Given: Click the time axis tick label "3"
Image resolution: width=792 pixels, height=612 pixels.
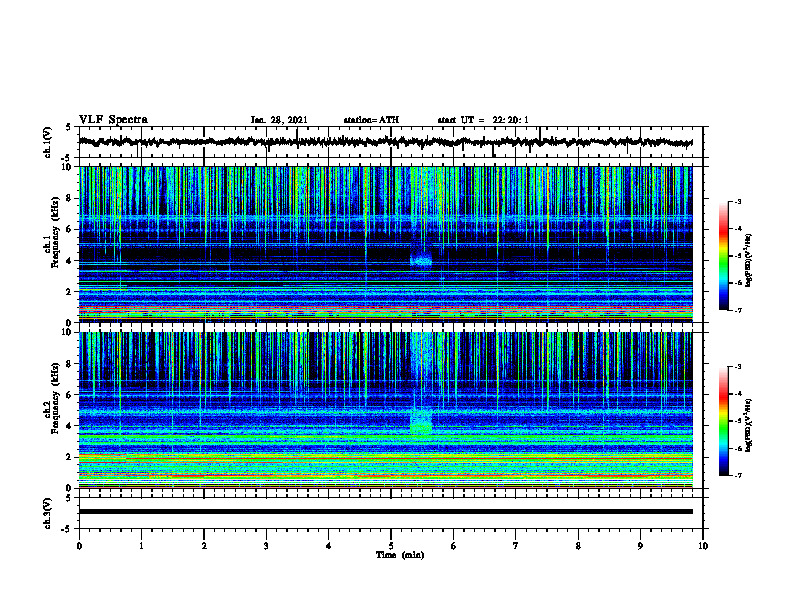Looking at the screenshot, I should (x=266, y=546).
